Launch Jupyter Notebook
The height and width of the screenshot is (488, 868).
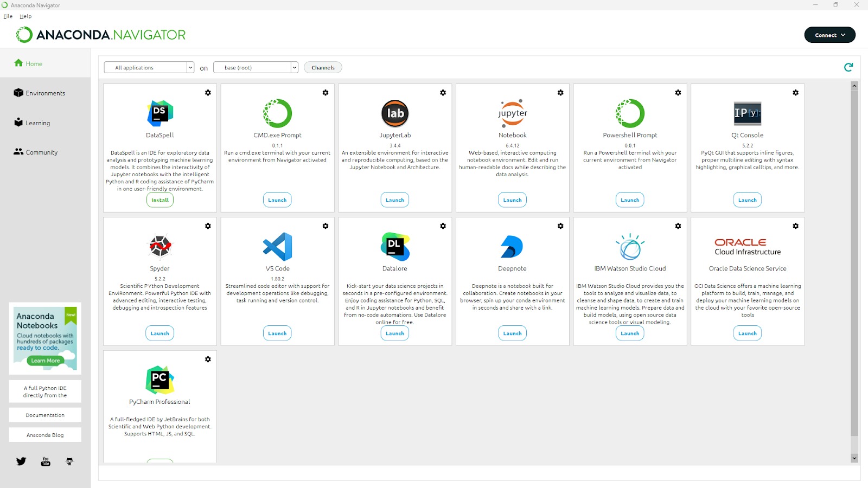click(x=512, y=200)
